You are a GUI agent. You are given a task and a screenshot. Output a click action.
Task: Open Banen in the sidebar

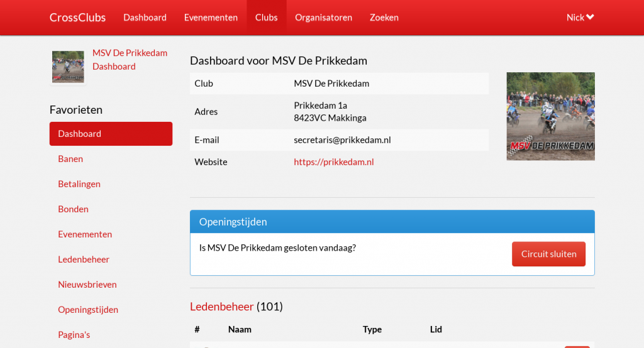(70, 159)
